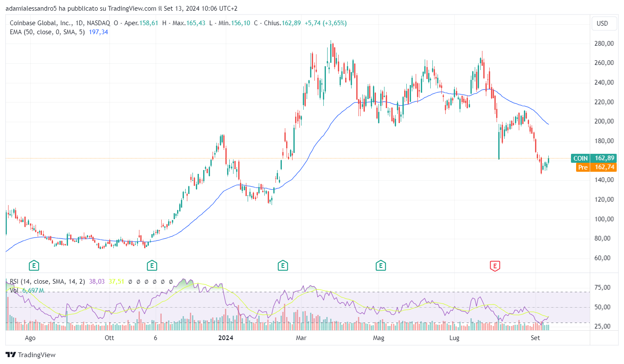Select the RSI (14, close, SMA, 14, 2) legend
Image resolution: width=624 pixels, height=364 pixels.
point(47,282)
